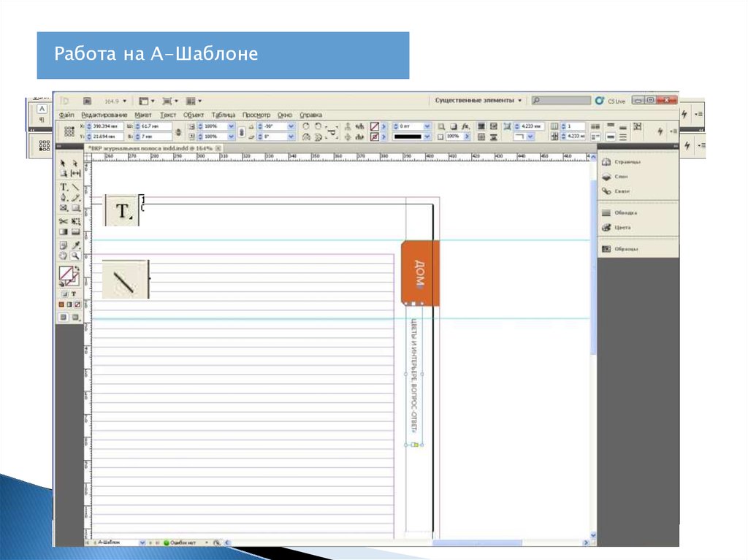Open the Таблица menu
The image size is (748, 560).
click(x=224, y=115)
